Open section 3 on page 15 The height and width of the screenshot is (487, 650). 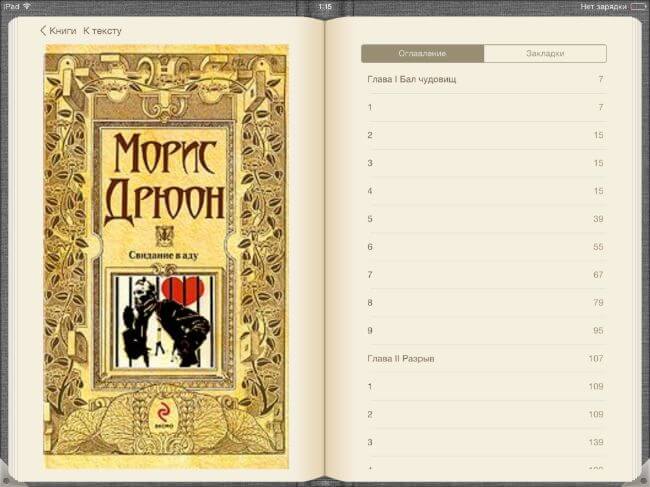pos(485,163)
